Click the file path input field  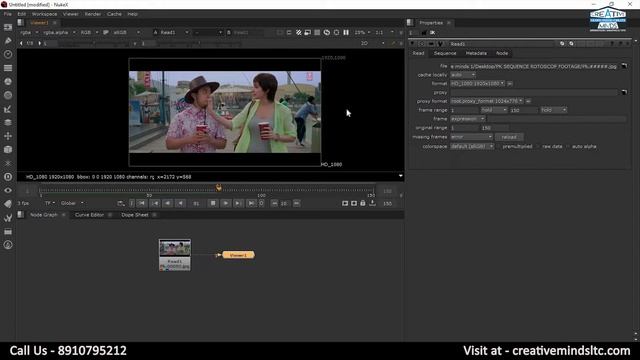click(x=534, y=66)
